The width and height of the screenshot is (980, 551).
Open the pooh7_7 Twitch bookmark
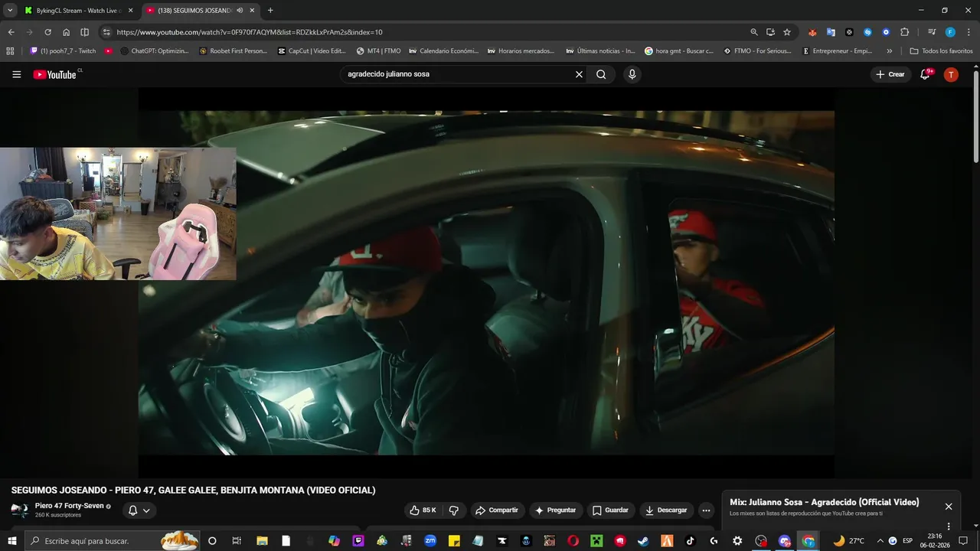64,51
